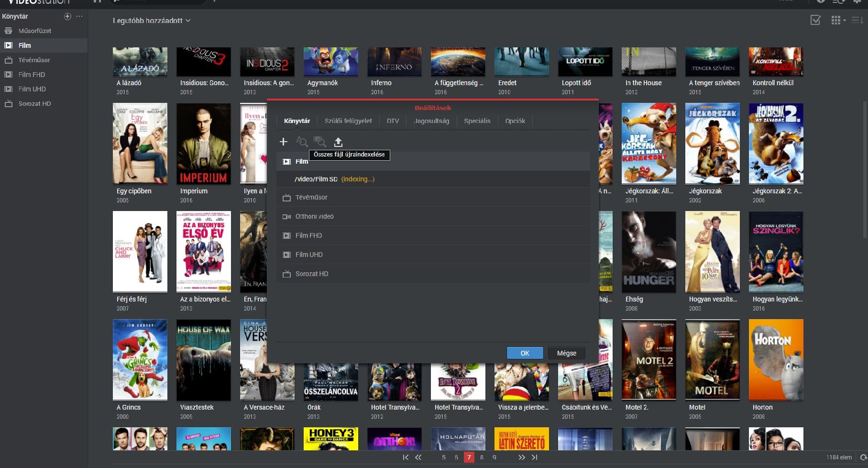Screen dimensions: 868x468
Task: Open the Viasztestek (House of Wax) poster
Action: coord(204,360)
